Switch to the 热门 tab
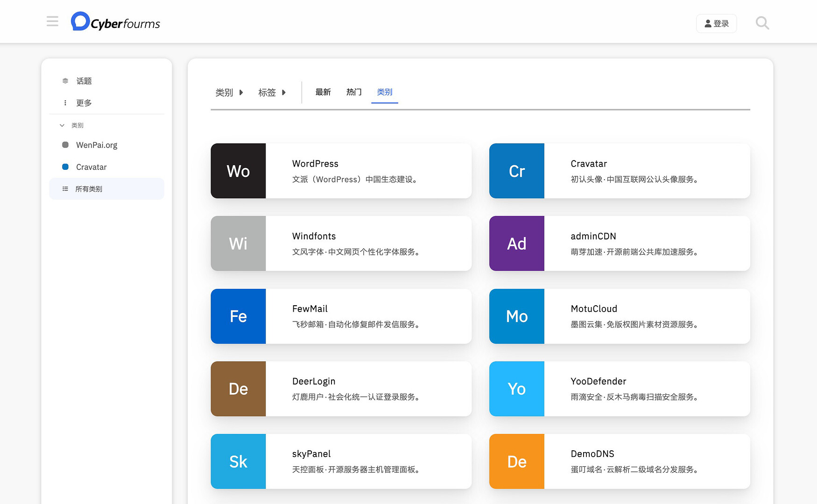 pos(354,92)
